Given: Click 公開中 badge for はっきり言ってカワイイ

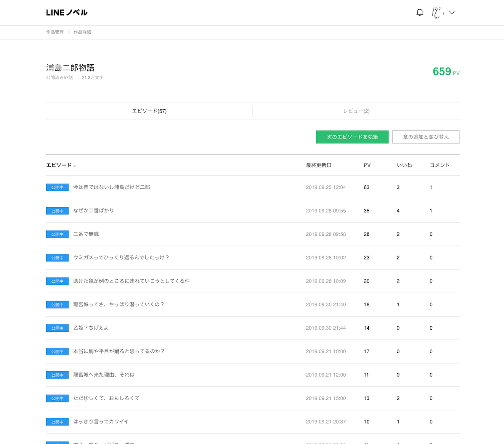Looking at the screenshot, I should pos(57,422).
